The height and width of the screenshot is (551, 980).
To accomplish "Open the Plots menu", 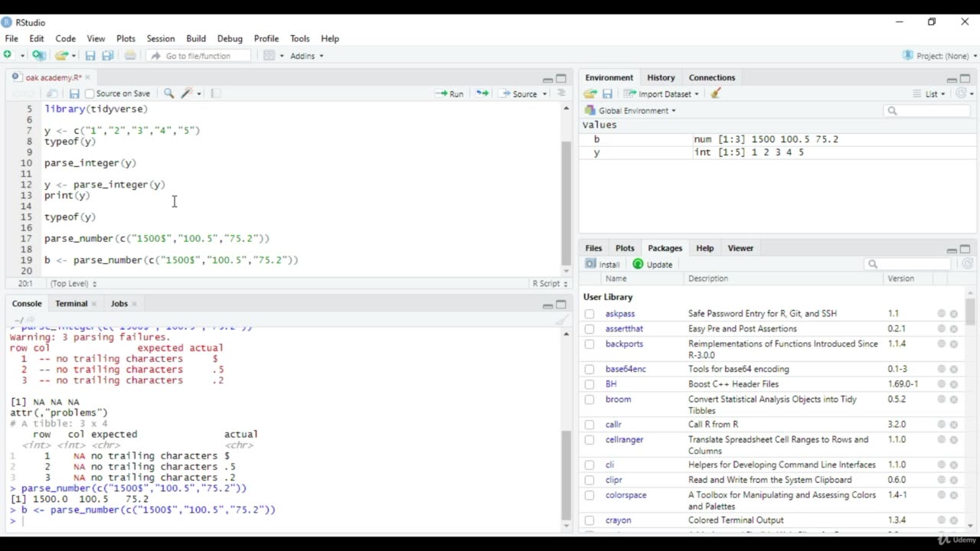I will [126, 38].
